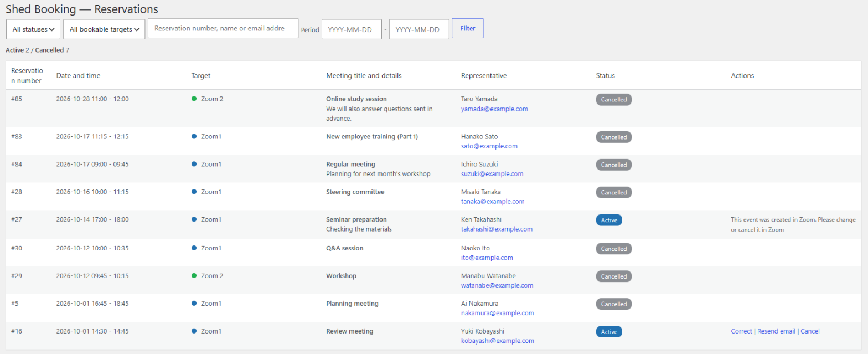The image size is (868, 354).
Task: Click the blue Zoom1 dot for reservation #83
Action: click(x=194, y=136)
